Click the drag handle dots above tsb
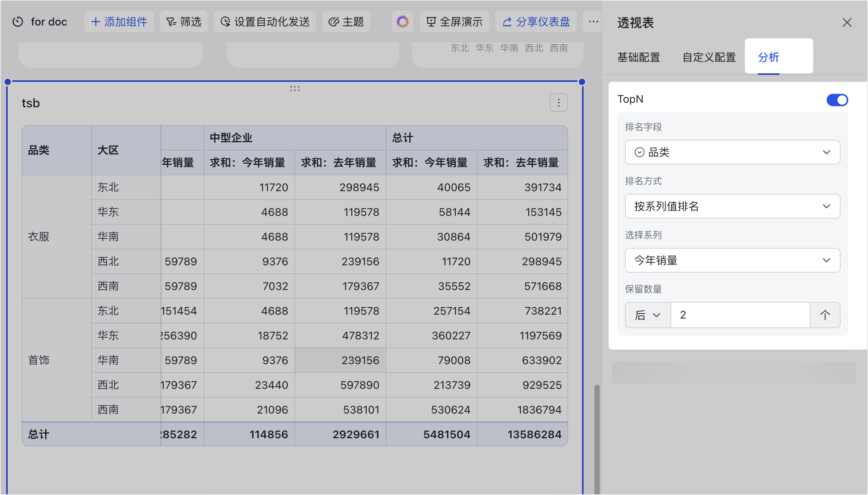The height and width of the screenshot is (495, 868). coord(295,89)
